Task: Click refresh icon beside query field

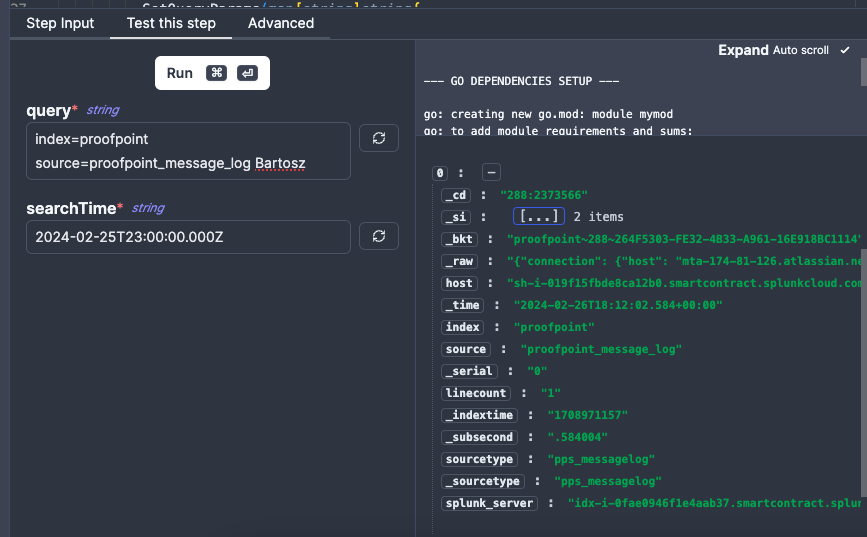Action: [379, 138]
